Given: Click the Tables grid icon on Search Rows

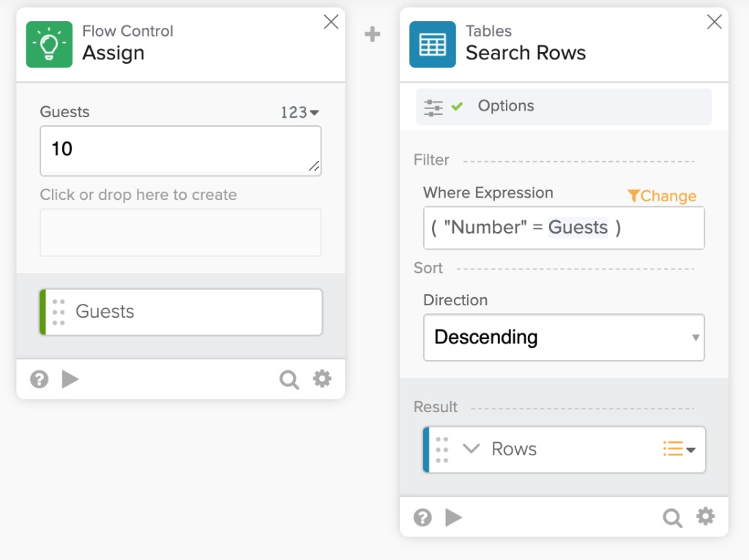Looking at the screenshot, I should pyautogui.click(x=432, y=43).
